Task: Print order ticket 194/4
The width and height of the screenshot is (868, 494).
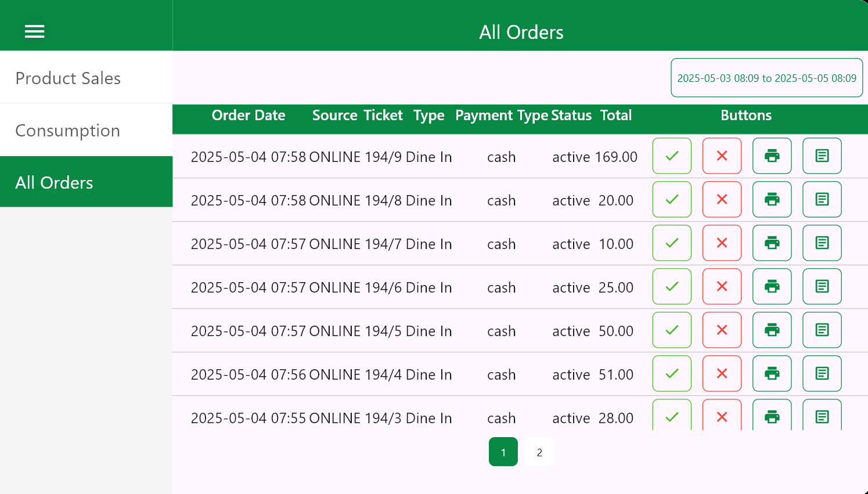Action: tap(772, 373)
